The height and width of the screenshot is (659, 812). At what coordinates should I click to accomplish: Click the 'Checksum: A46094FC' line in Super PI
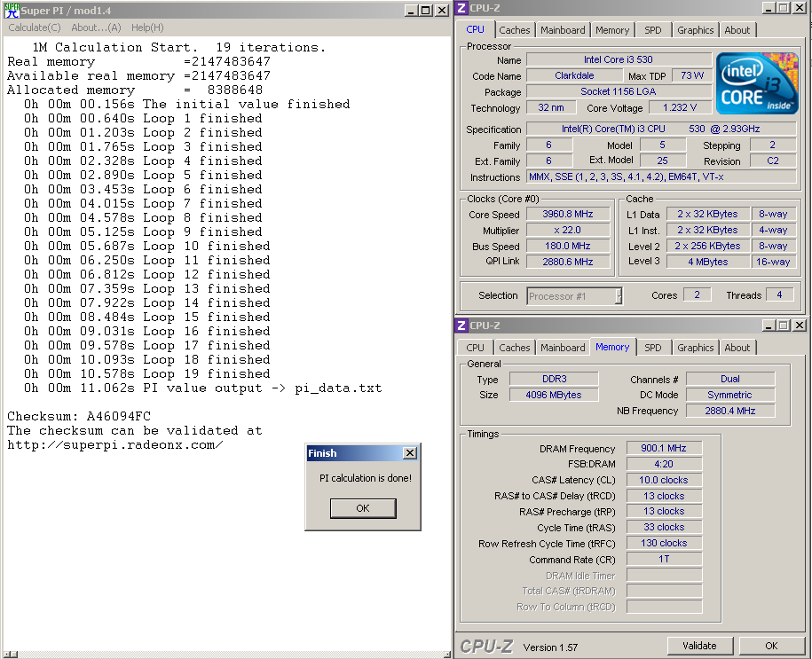79,416
